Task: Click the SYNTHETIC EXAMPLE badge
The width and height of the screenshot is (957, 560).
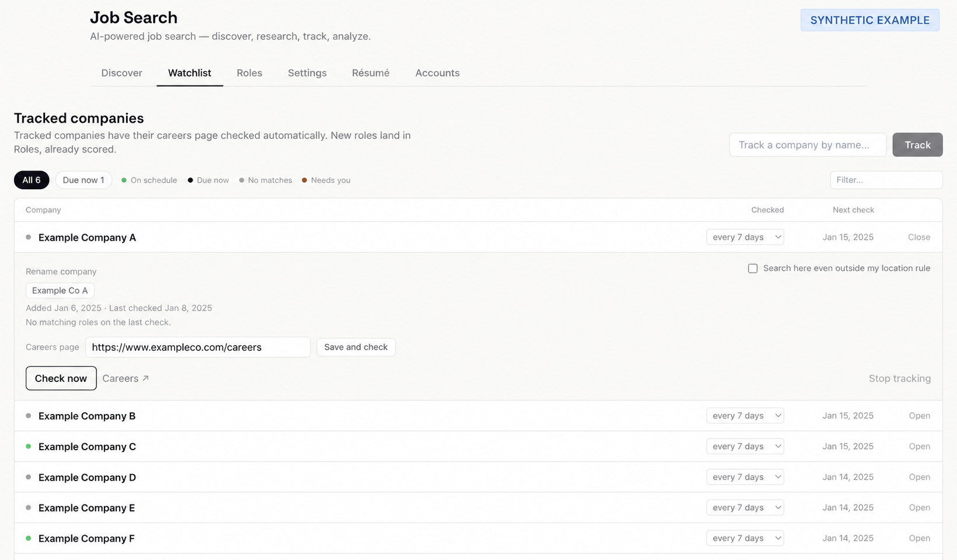Action: tap(869, 20)
